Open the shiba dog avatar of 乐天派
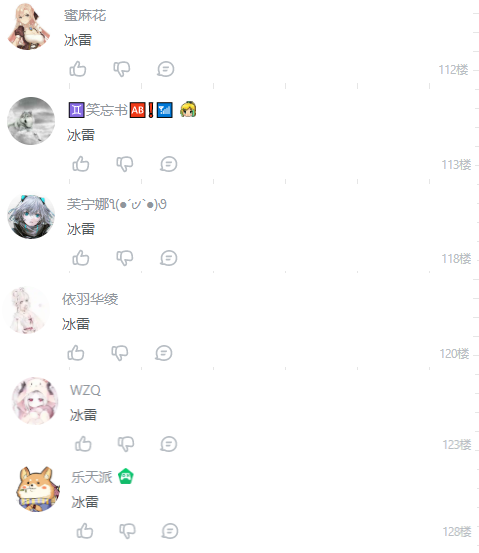 [38, 489]
